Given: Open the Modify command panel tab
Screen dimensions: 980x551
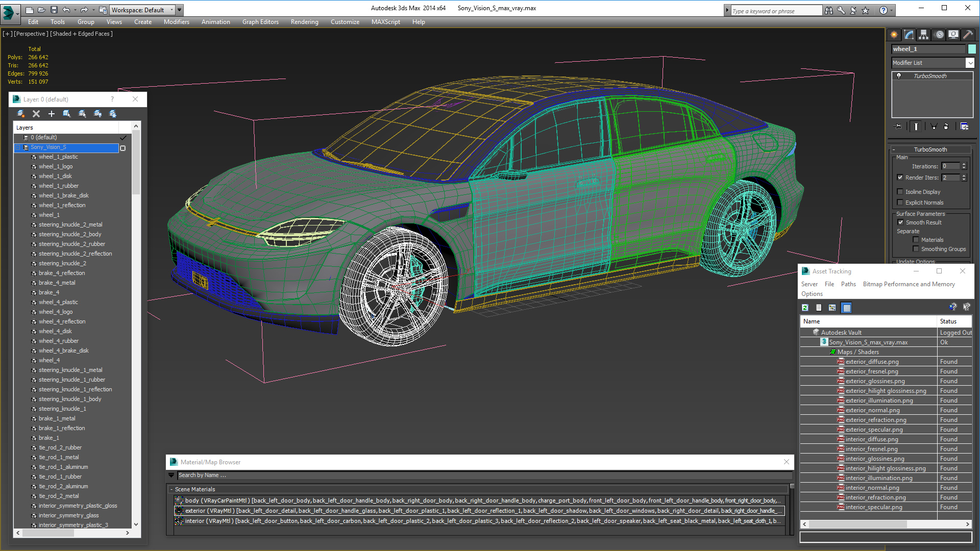Looking at the screenshot, I should [909, 35].
